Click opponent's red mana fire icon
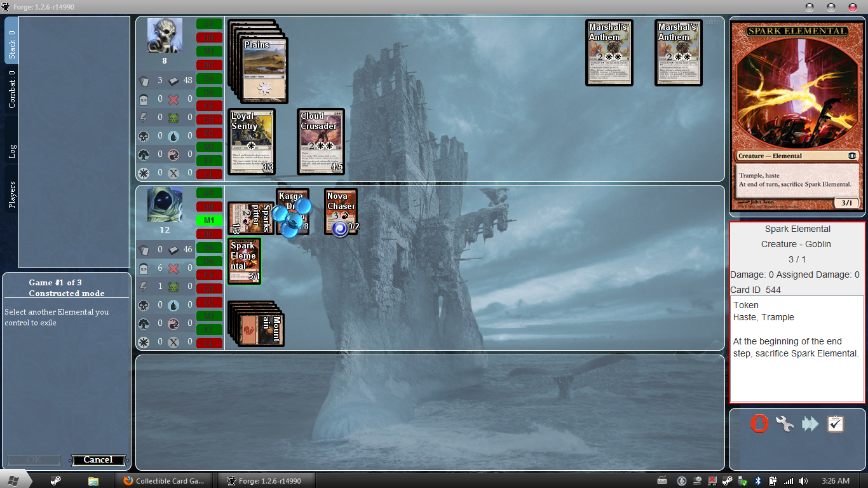 pos(173,154)
